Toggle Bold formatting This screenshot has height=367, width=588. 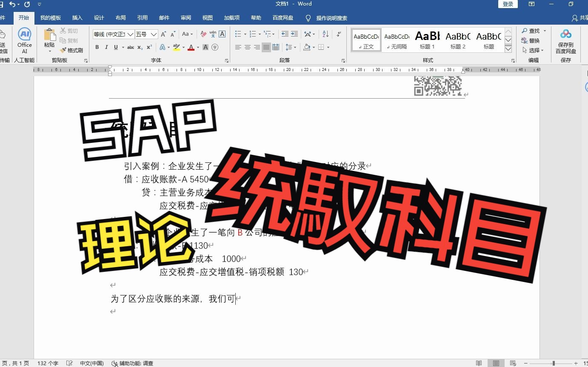[x=97, y=47]
